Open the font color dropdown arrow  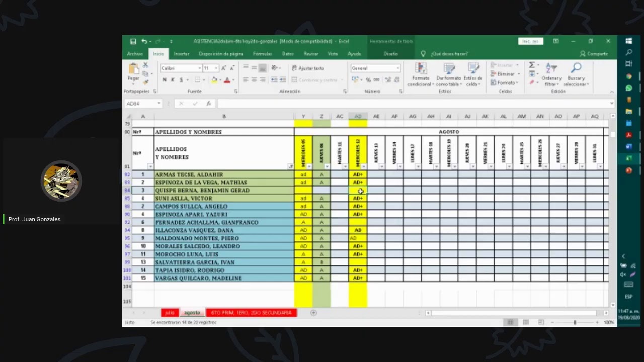(x=233, y=80)
